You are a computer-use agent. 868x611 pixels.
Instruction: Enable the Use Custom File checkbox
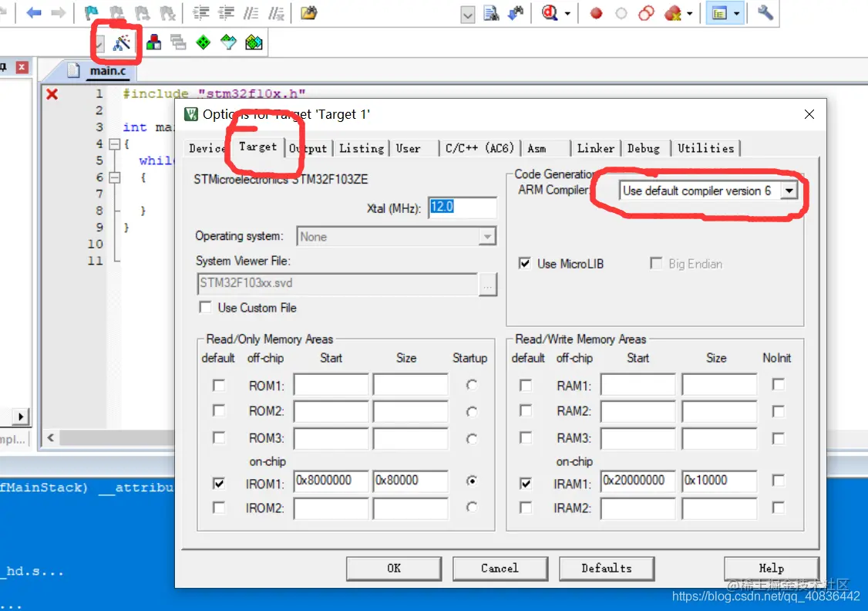coord(205,307)
